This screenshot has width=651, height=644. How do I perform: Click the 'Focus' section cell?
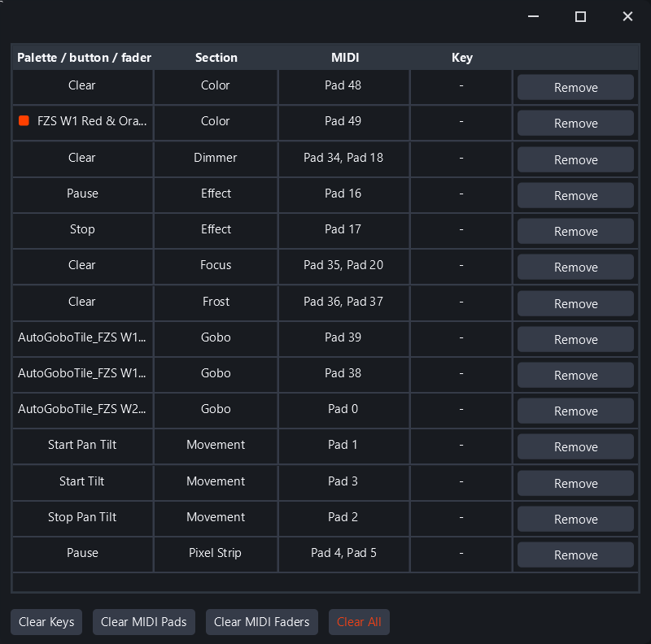pos(216,265)
